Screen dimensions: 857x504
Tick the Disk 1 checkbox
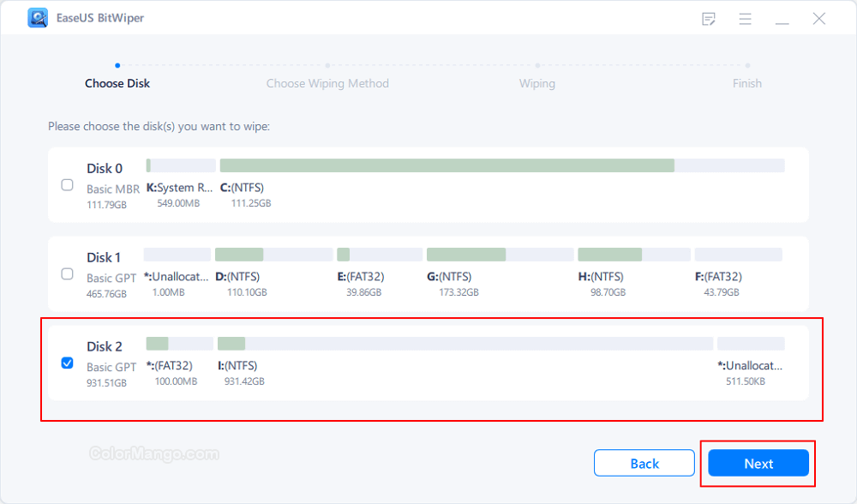tap(68, 273)
